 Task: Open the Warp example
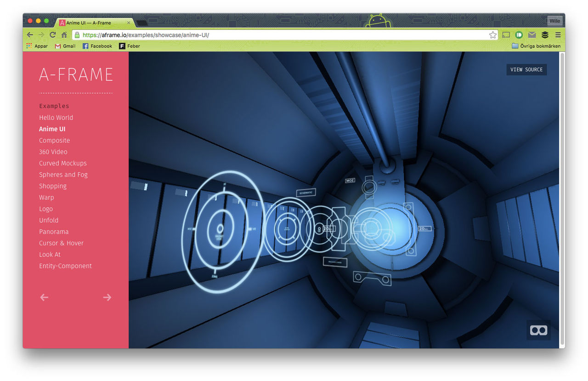pos(46,198)
